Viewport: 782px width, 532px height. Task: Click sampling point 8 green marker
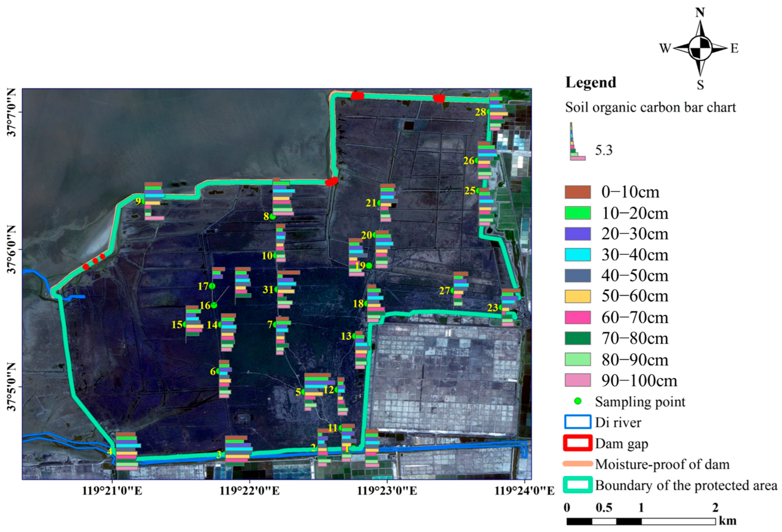(273, 216)
